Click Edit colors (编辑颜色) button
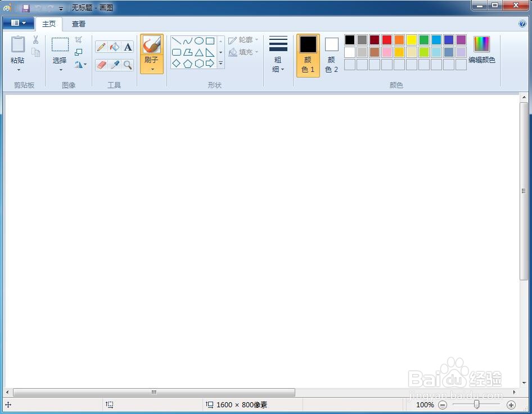Viewport: 532px width, 414px height. tap(482, 51)
